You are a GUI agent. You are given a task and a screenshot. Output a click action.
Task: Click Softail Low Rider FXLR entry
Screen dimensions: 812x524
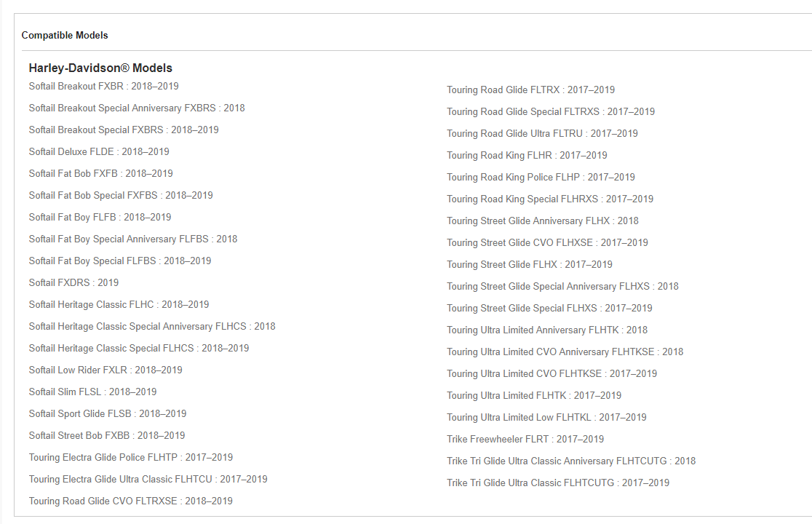(106, 370)
